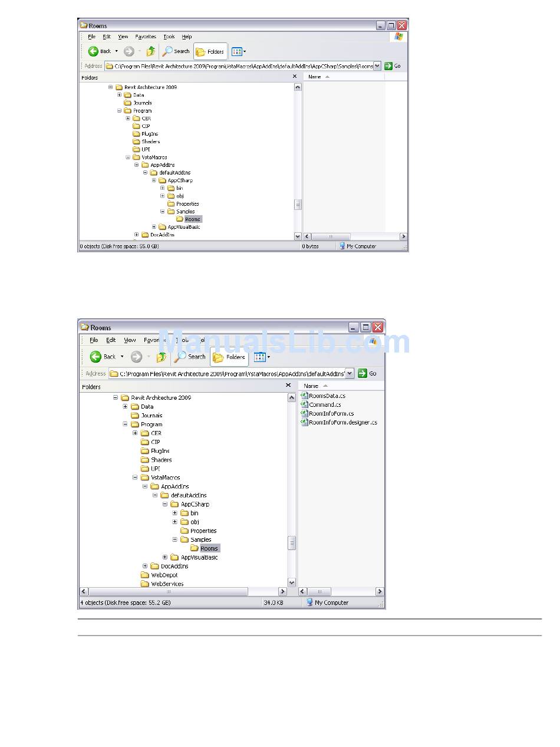
Task: Open Help menu in top window
Action: [187, 37]
